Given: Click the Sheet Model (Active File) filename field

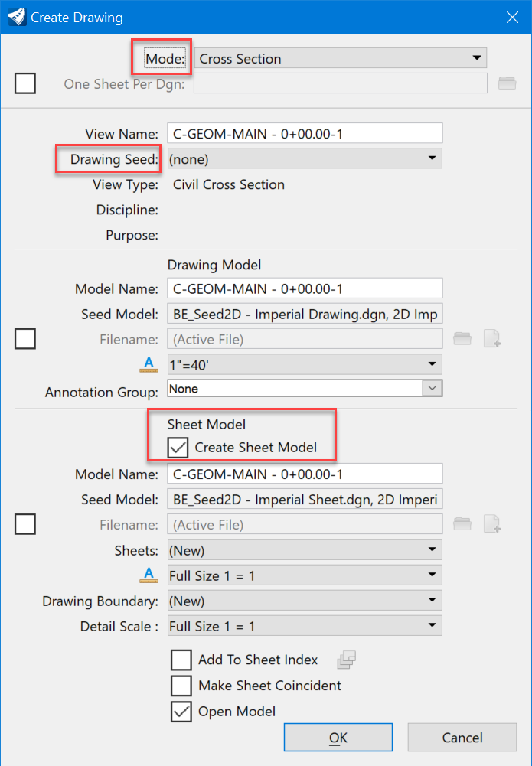Looking at the screenshot, I should coord(305,524).
